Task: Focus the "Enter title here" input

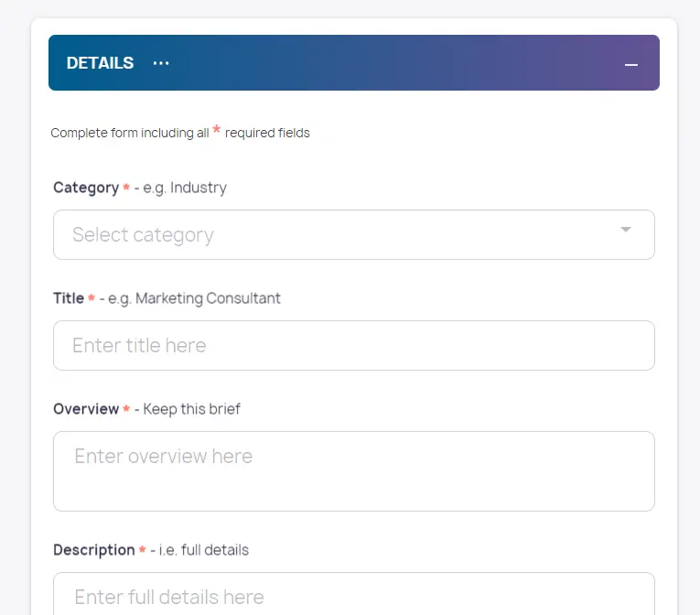Action: pos(353,345)
